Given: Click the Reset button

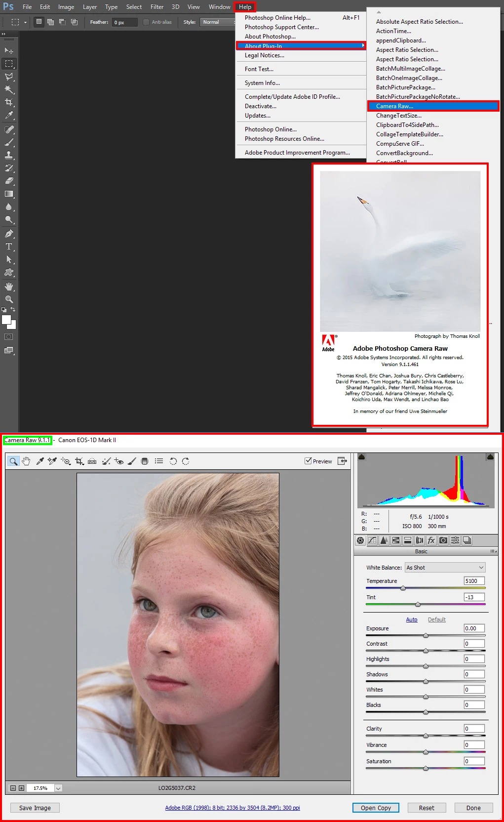Looking at the screenshot, I should click(x=427, y=808).
